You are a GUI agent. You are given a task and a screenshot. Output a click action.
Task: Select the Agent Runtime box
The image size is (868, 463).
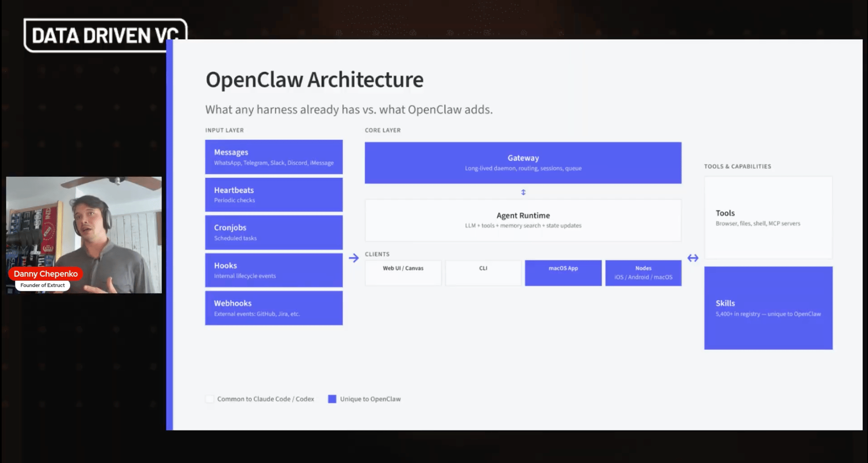pyautogui.click(x=523, y=220)
